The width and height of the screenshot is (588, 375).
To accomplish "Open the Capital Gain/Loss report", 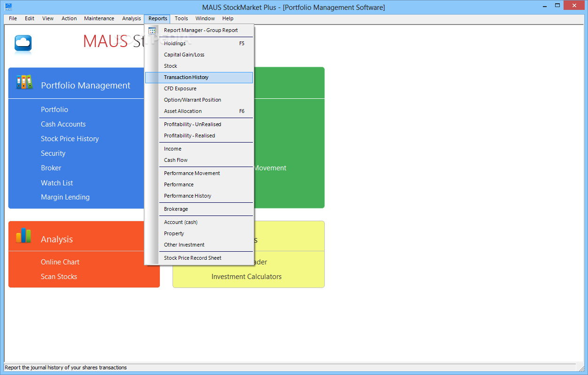I will pyautogui.click(x=199, y=55).
